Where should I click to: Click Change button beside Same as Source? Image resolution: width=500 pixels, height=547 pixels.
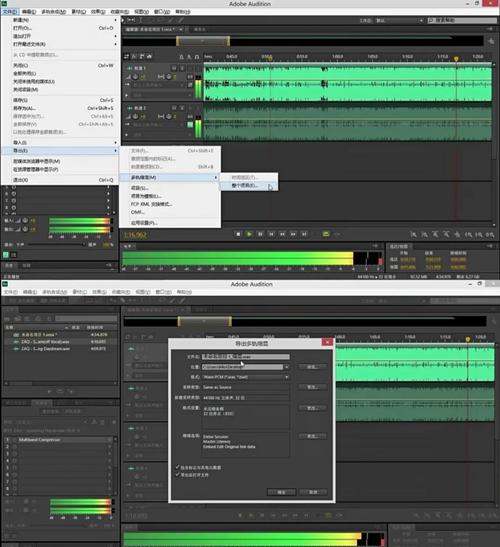pyautogui.click(x=313, y=387)
